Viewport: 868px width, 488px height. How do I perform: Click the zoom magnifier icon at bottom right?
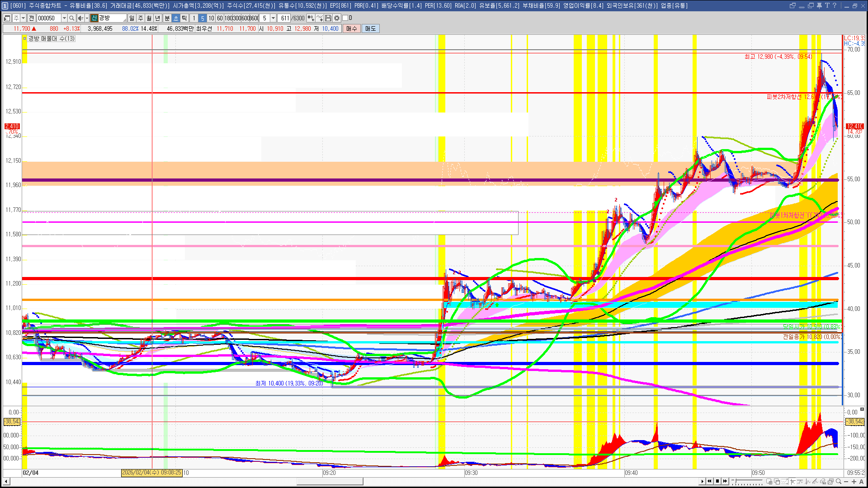tap(839, 481)
